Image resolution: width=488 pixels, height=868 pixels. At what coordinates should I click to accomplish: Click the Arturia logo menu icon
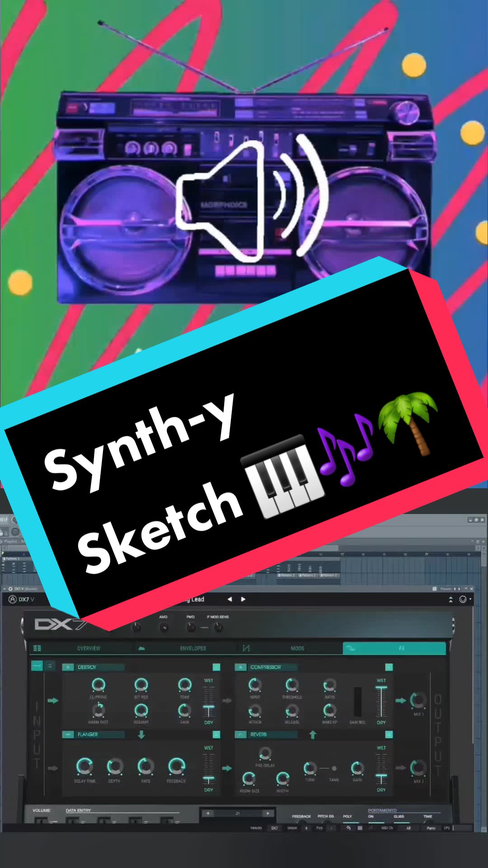click(x=13, y=599)
